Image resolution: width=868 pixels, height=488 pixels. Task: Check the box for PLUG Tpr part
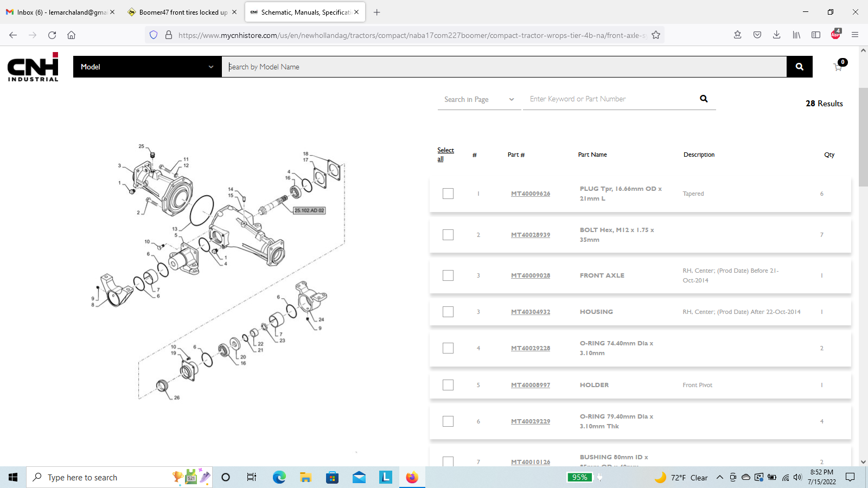pyautogui.click(x=448, y=194)
